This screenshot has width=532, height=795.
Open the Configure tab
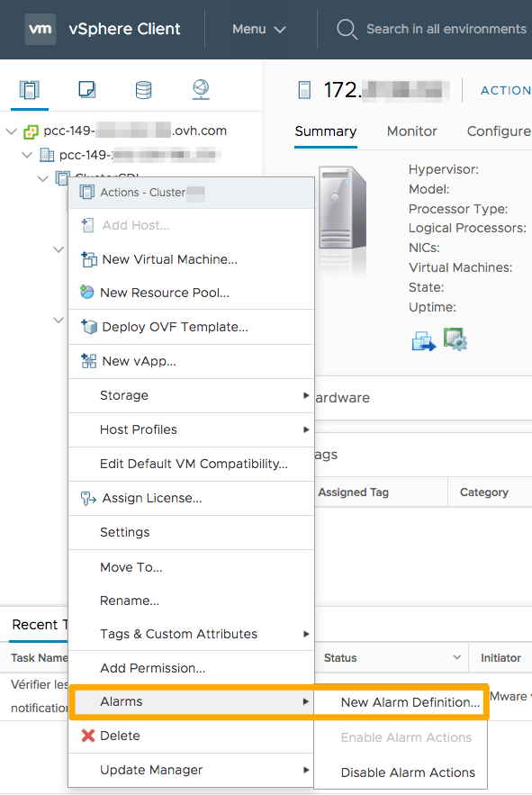coord(499,131)
